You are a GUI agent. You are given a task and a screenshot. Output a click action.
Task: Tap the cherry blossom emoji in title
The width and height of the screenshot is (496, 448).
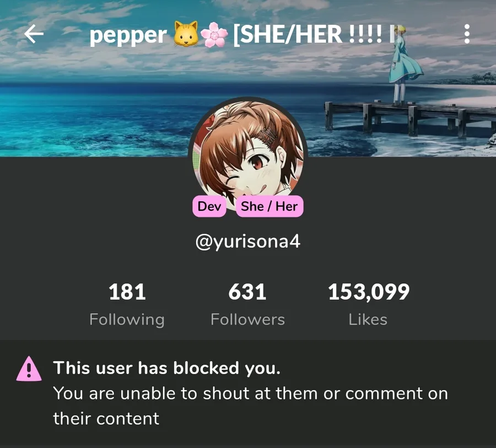click(214, 35)
